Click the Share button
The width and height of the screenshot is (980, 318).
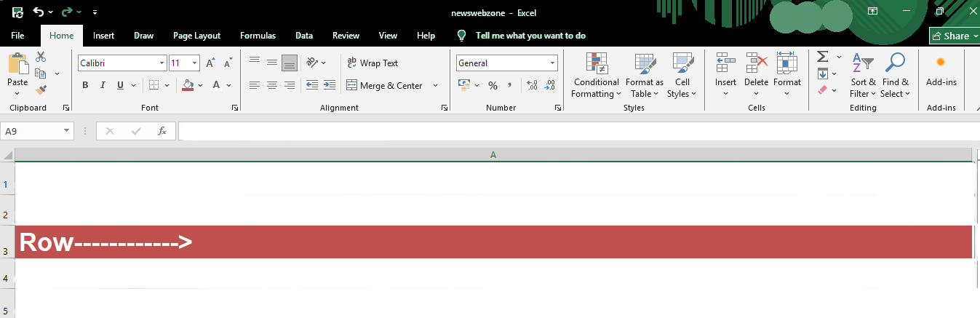point(955,36)
